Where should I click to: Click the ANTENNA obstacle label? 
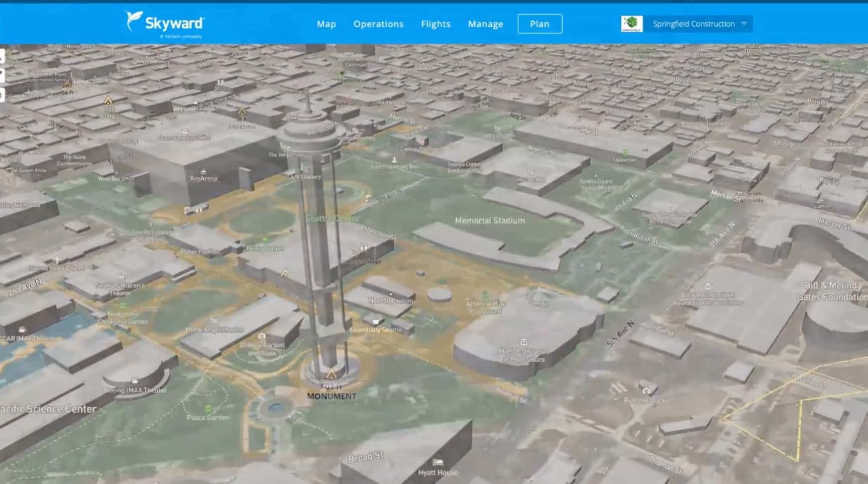coord(242,127)
